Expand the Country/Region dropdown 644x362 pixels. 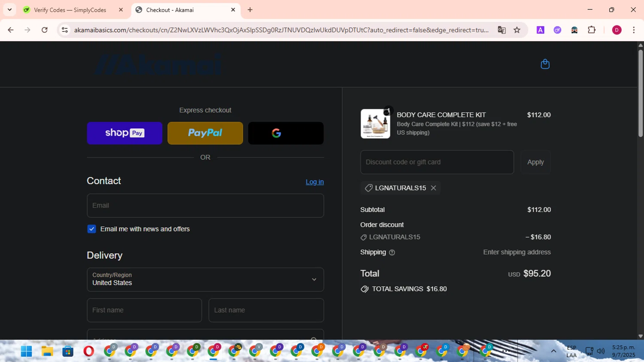point(205,280)
